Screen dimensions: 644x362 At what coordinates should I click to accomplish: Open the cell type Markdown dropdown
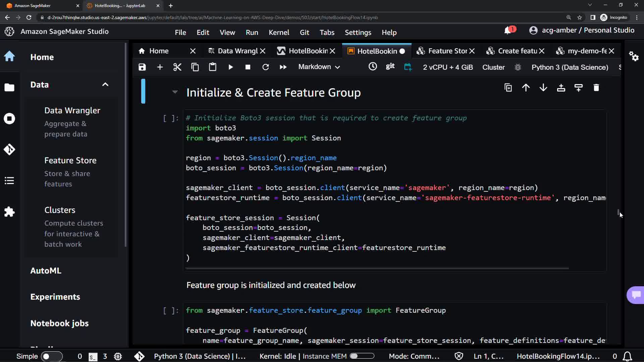pyautogui.click(x=319, y=67)
